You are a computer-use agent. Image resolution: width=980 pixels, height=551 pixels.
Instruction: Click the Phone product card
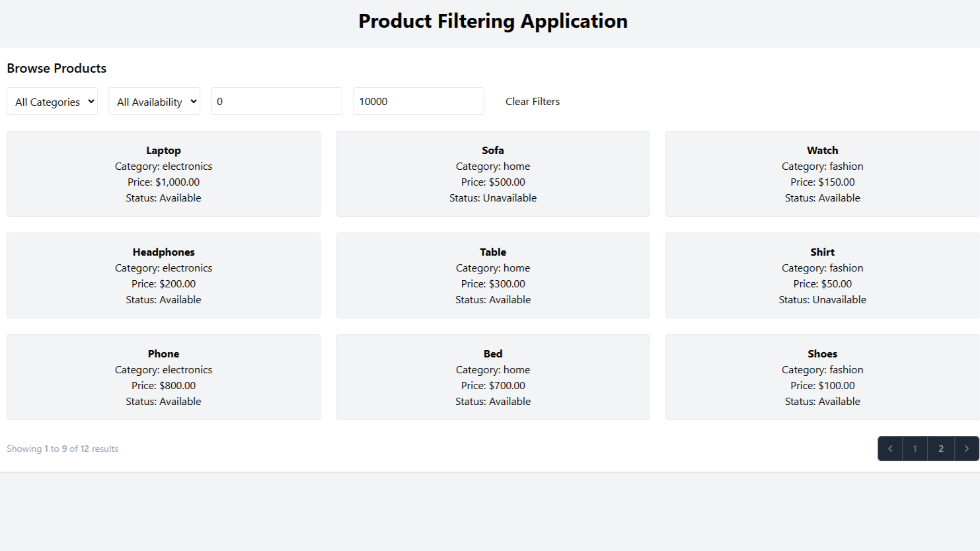point(163,377)
